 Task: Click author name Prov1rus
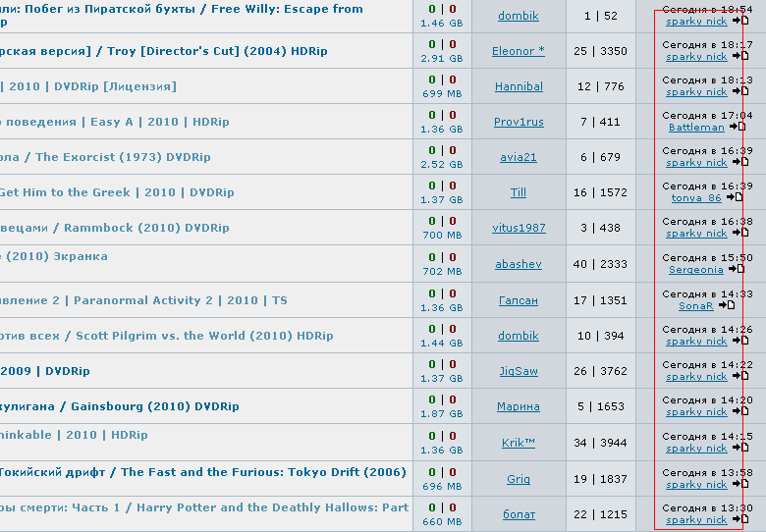click(518, 122)
